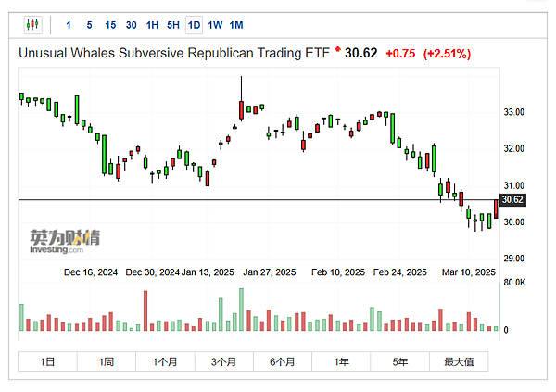Click the tall-wick red candle peaking above 33
The image size is (556, 392).
(x=242, y=110)
